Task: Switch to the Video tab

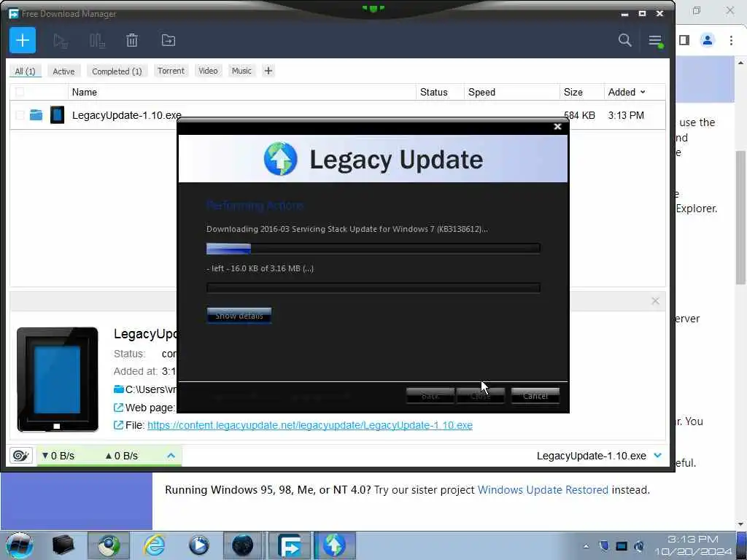Action: click(x=208, y=71)
